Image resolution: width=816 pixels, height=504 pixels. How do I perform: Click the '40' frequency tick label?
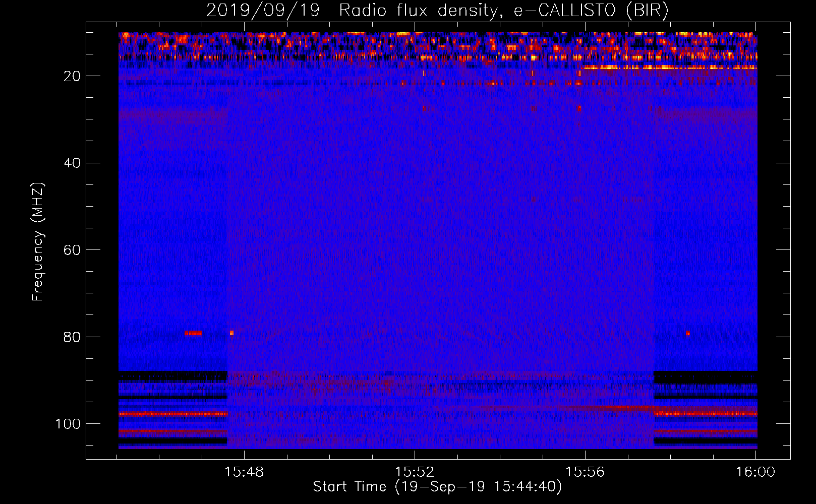pyautogui.click(x=73, y=163)
